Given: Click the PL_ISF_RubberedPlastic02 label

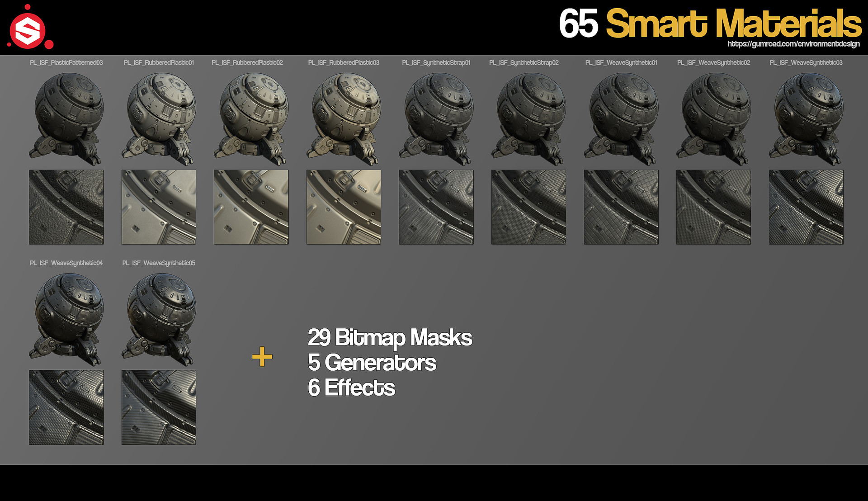Looking at the screenshot, I should coord(247,63).
